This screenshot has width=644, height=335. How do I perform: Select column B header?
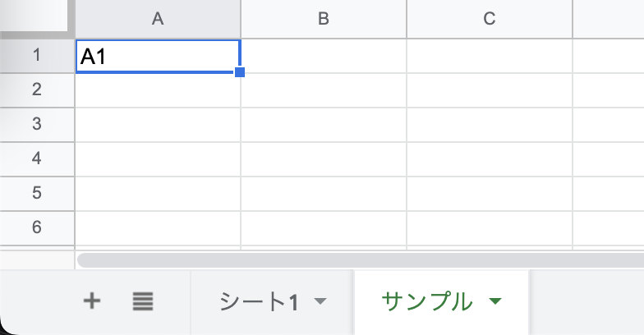coord(324,19)
